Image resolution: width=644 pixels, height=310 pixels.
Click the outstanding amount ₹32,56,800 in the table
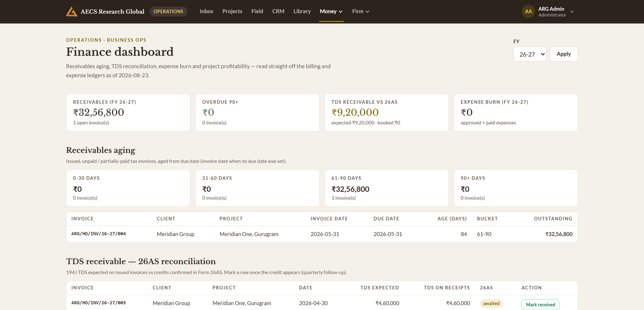[x=559, y=234]
